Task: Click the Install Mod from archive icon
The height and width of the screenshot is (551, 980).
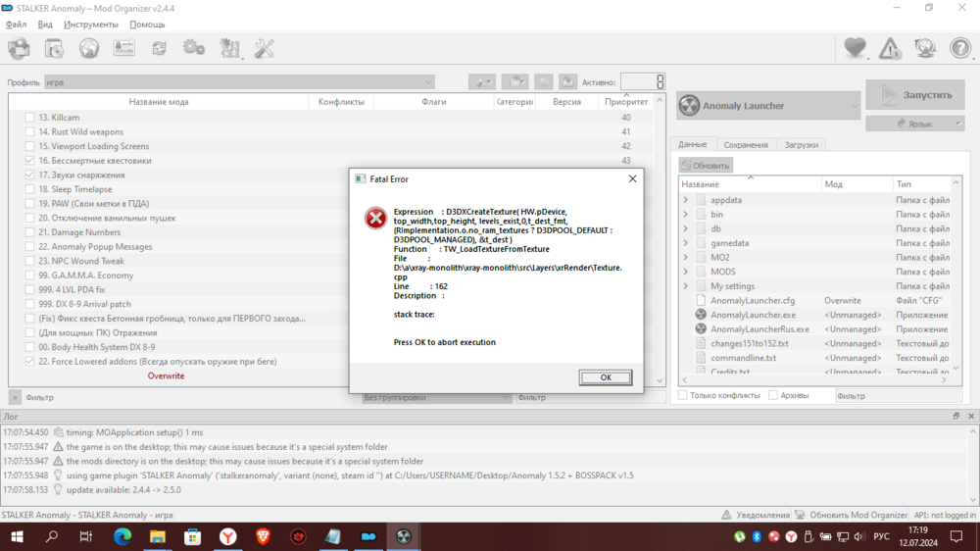Action: tap(54, 47)
